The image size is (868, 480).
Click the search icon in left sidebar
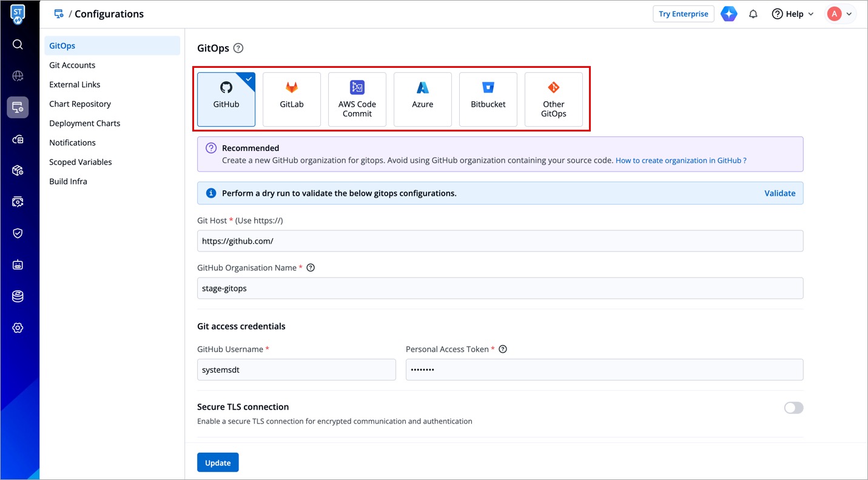[18, 44]
